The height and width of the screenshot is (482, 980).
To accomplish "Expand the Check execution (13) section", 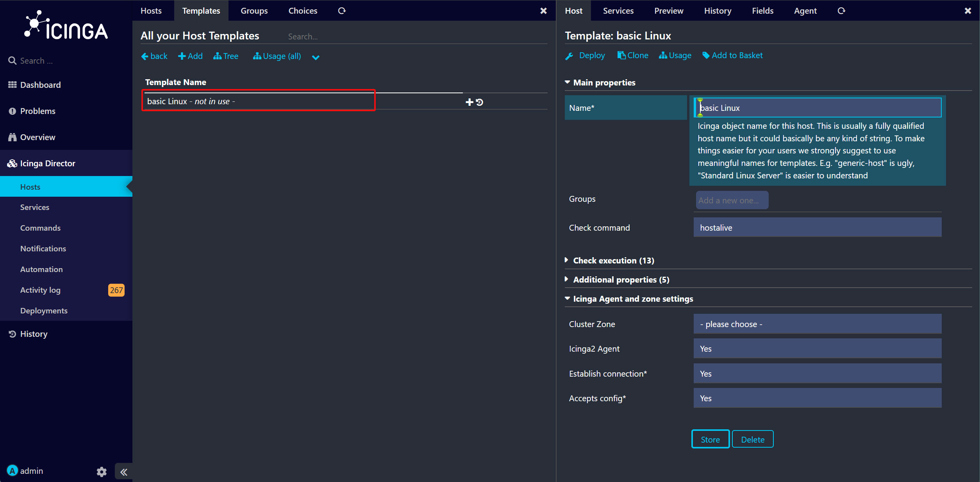I will (614, 260).
